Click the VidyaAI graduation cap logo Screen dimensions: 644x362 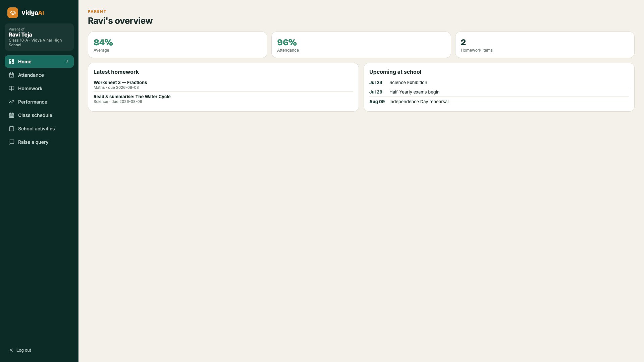[13, 13]
